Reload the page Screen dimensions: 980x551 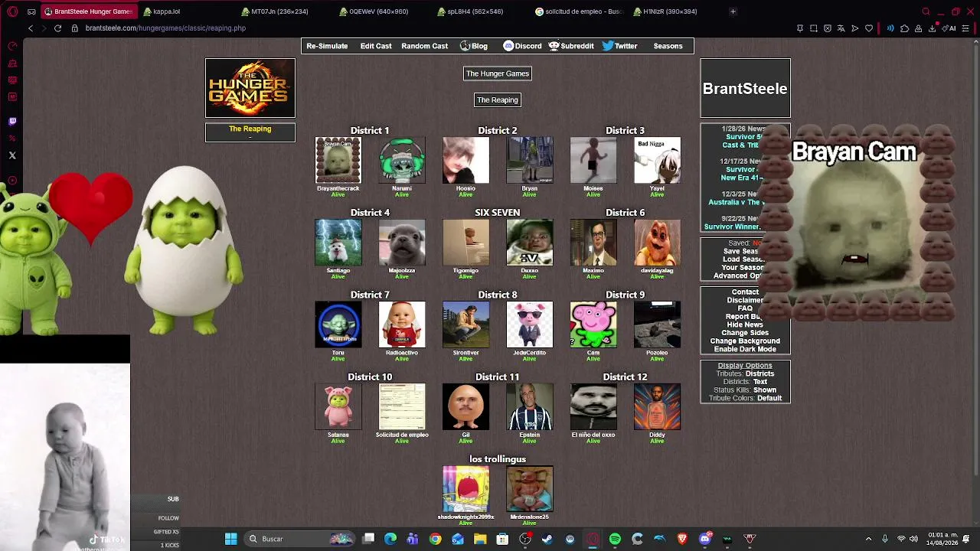[57, 28]
